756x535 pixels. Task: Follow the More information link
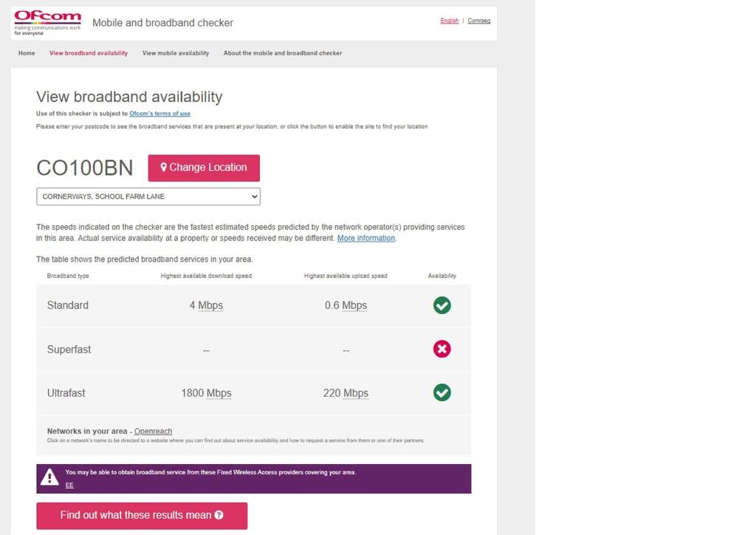pos(366,239)
